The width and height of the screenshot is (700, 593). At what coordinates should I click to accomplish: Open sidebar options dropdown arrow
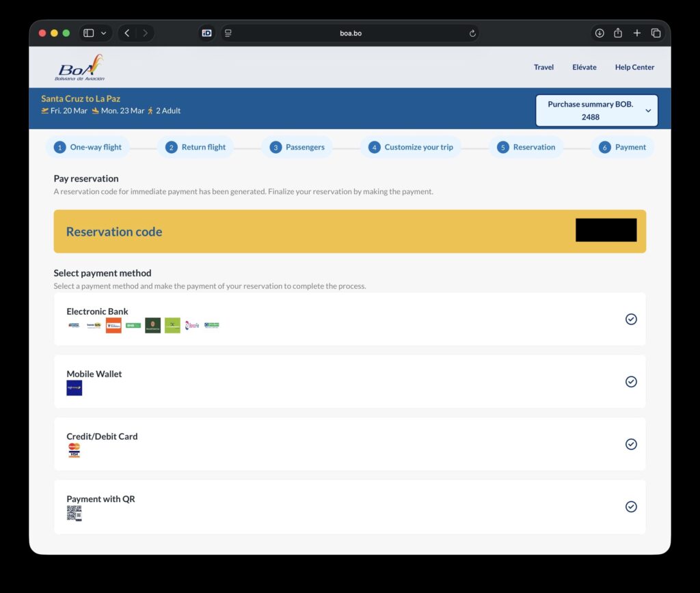(104, 33)
